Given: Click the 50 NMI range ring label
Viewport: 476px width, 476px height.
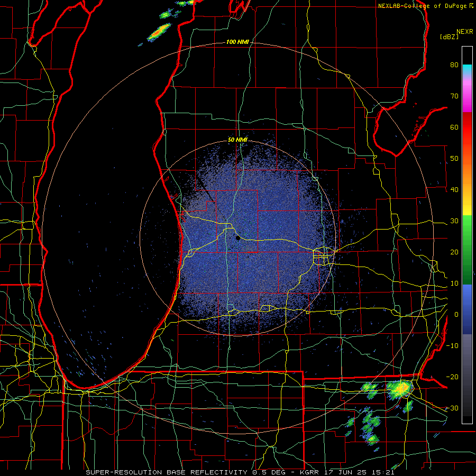Looking at the screenshot, I should click(237, 140).
